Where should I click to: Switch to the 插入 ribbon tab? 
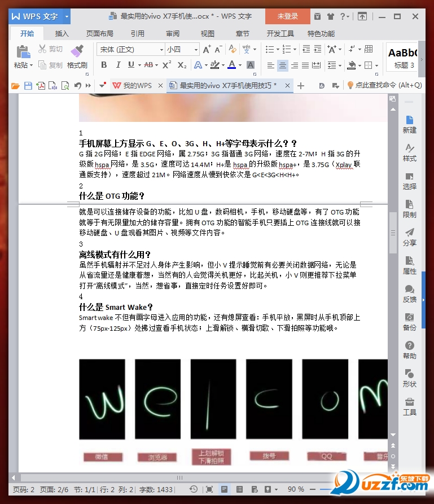[x=62, y=34]
